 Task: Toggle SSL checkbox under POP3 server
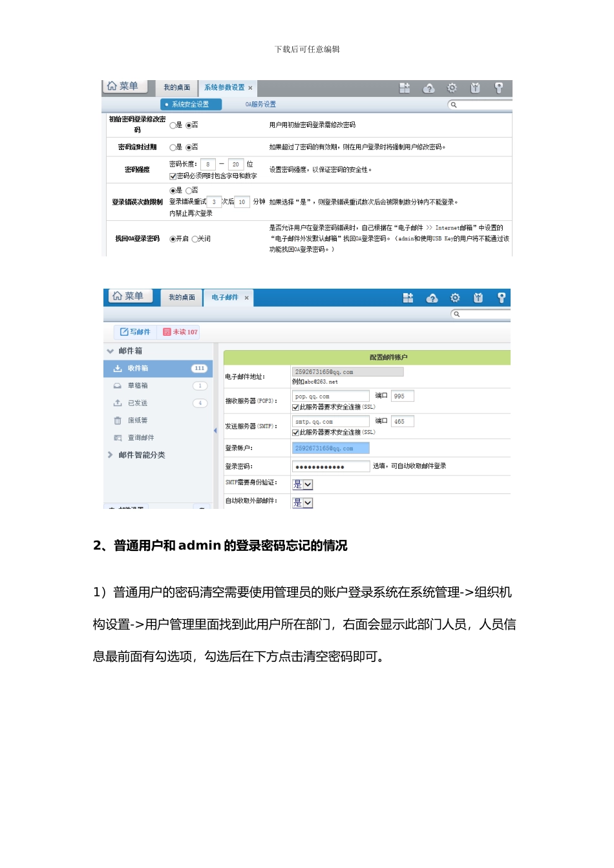295,408
